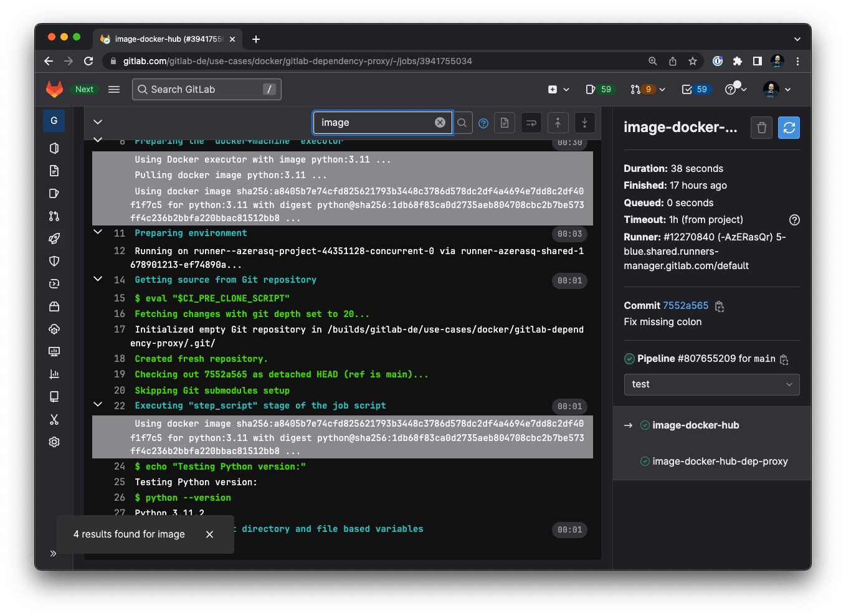Open Issues in sidebar
The image size is (846, 616).
tap(54, 194)
